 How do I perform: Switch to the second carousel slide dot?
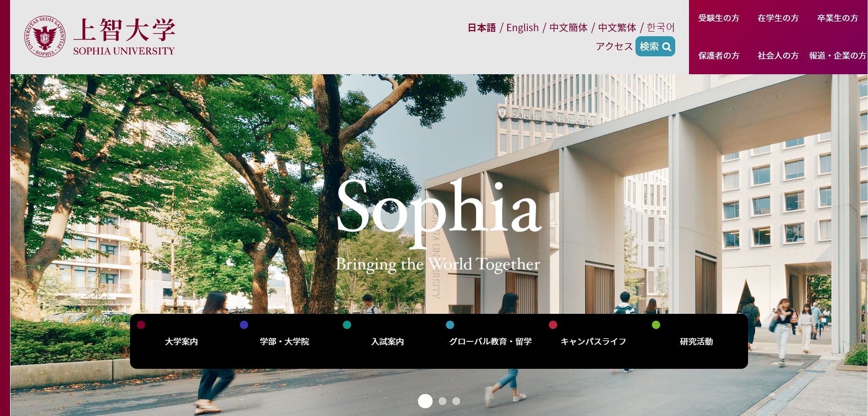click(442, 401)
